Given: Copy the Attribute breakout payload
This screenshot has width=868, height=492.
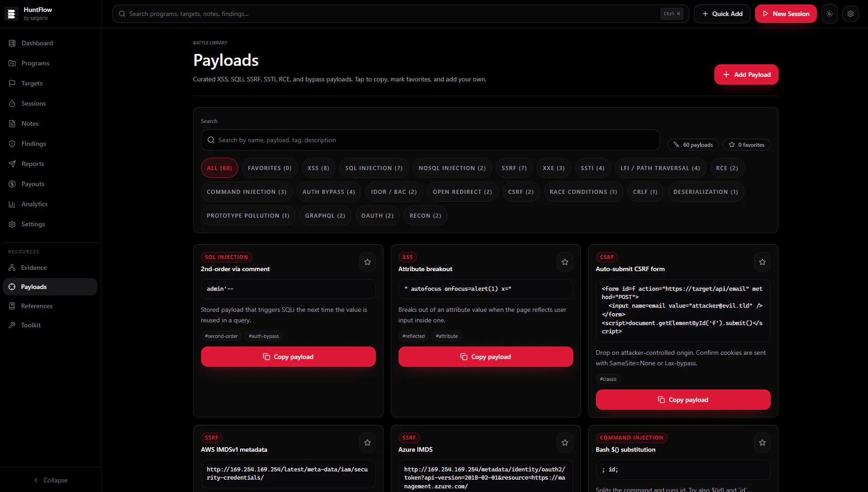Looking at the screenshot, I should 485,357.
